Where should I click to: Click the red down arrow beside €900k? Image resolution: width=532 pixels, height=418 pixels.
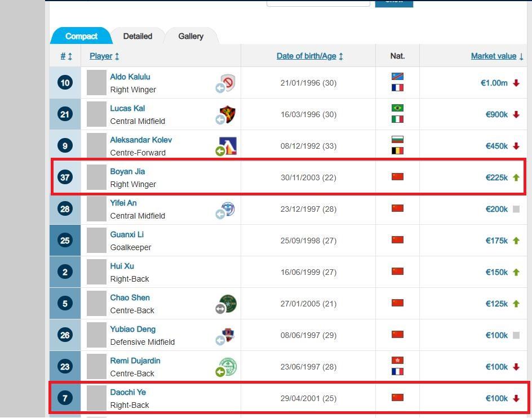tap(516, 114)
